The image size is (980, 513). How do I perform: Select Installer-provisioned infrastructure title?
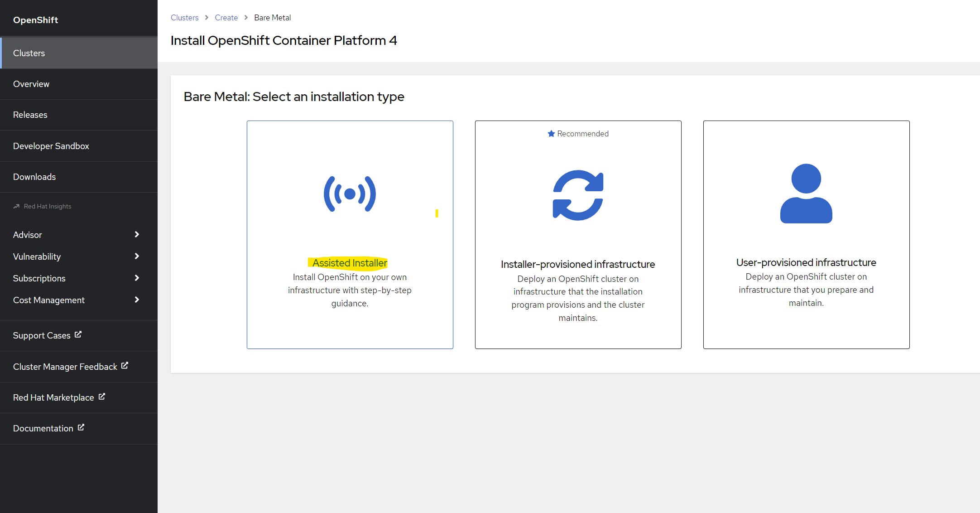click(x=578, y=264)
